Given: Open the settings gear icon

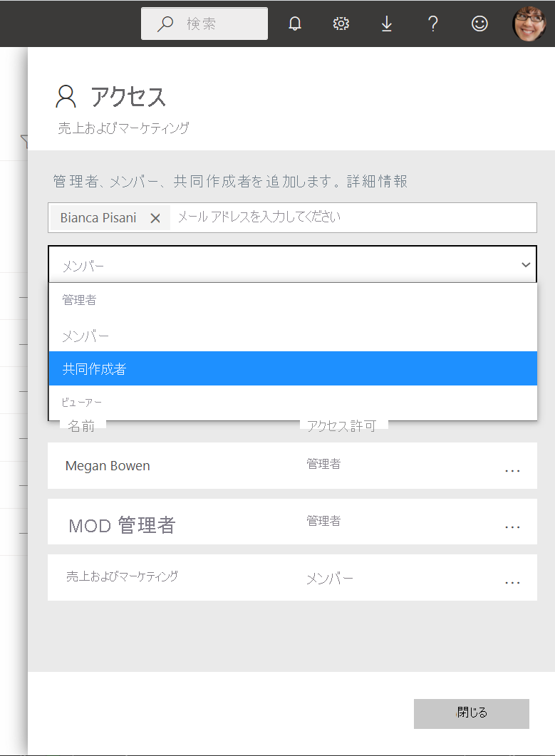Looking at the screenshot, I should (x=341, y=23).
